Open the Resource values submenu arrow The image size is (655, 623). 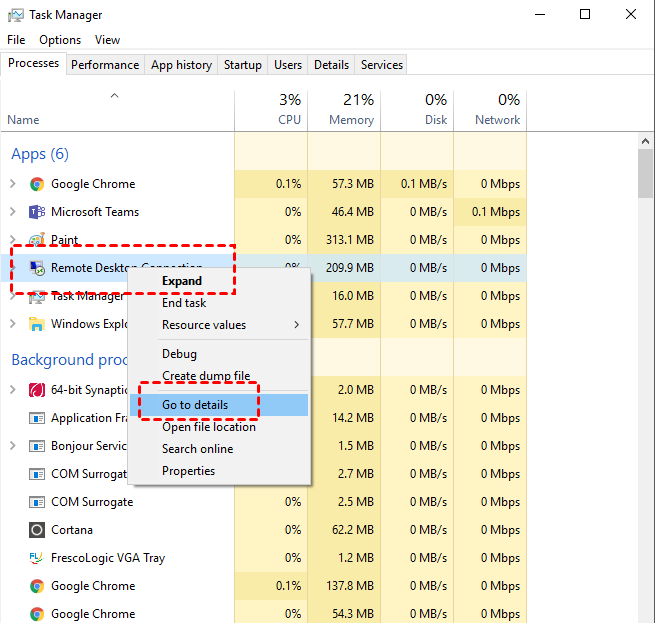click(297, 325)
